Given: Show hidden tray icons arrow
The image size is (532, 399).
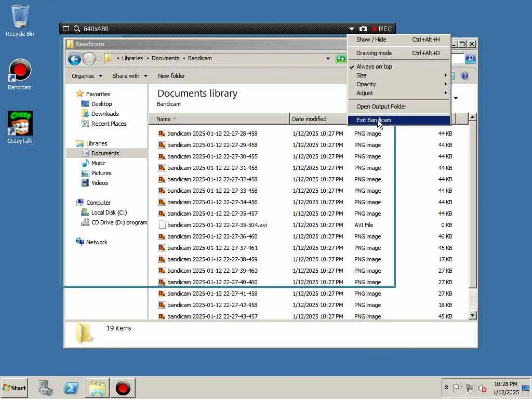Looking at the screenshot, I should point(446,388).
